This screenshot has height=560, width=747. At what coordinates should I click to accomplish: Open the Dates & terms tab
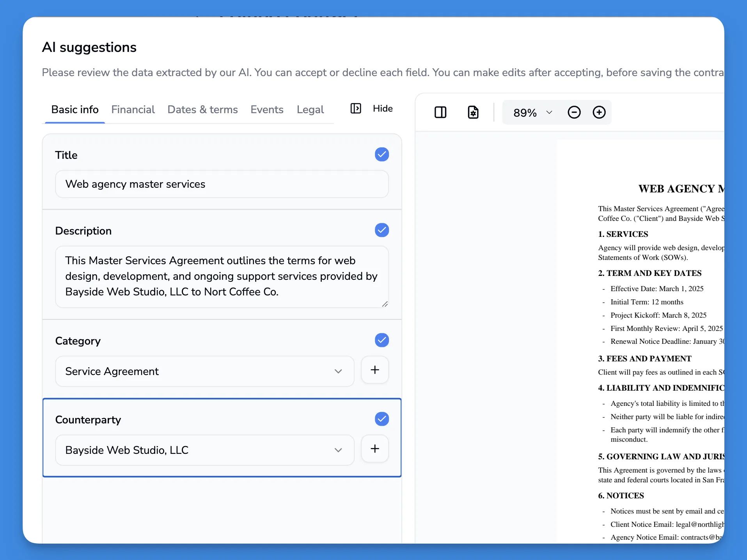point(202,110)
